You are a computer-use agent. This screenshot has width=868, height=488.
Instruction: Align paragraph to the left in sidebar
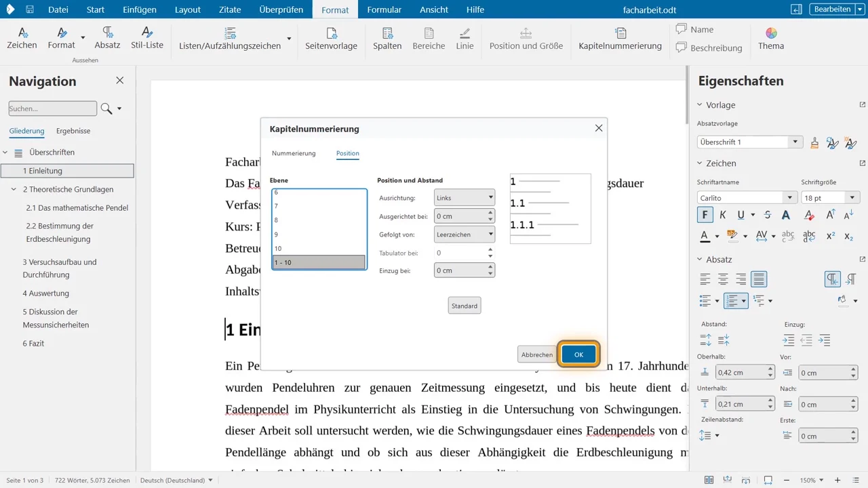705,279
